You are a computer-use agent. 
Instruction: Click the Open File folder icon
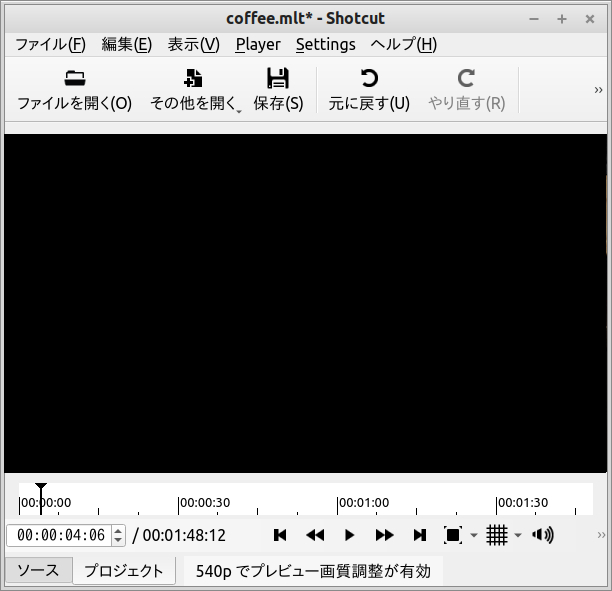click(74, 79)
